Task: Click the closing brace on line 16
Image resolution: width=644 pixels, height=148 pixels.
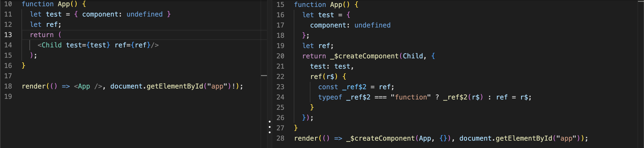Action: click(23, 66)
